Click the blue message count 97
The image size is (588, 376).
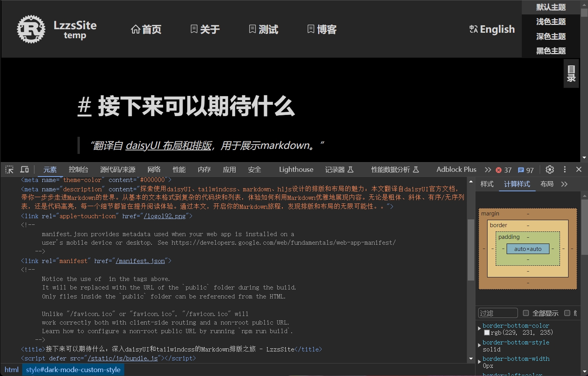point(526,170)
